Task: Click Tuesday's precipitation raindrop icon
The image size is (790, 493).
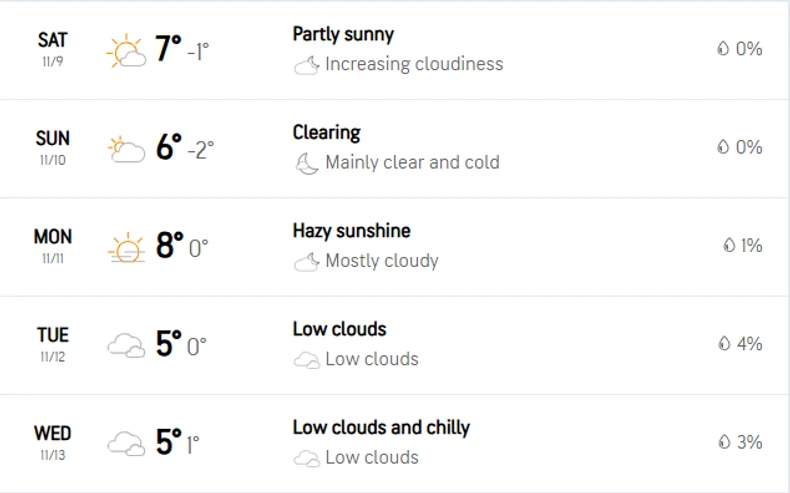Action: tap(722, 344)
